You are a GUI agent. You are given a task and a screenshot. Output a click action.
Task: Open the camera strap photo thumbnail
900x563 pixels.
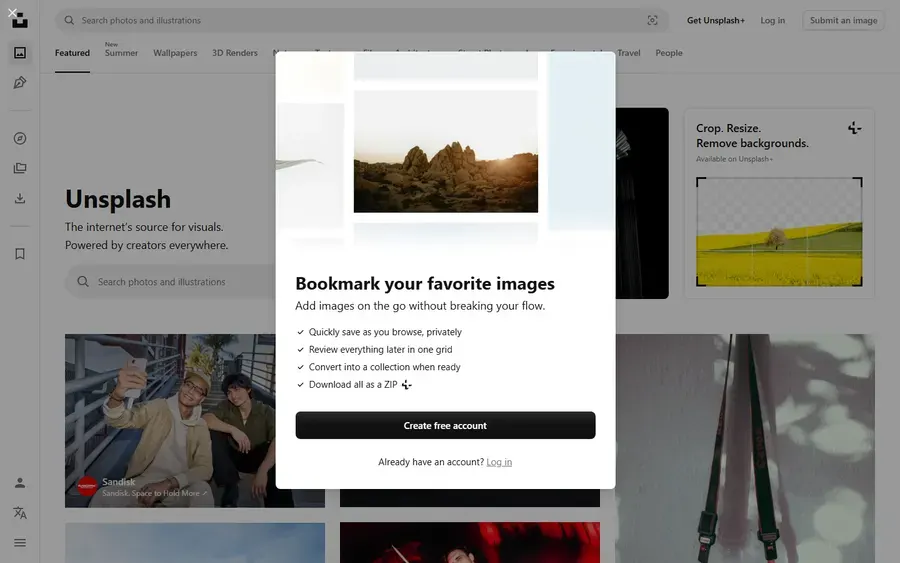(745, 448)
